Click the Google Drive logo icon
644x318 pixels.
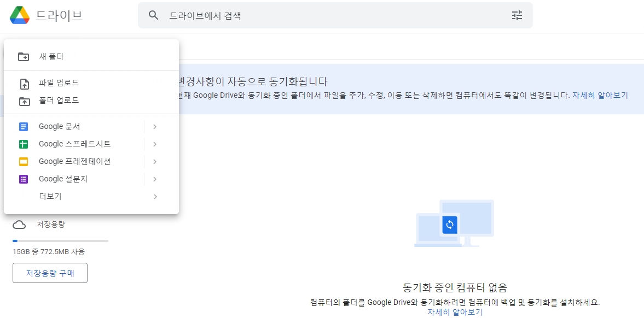20,16
